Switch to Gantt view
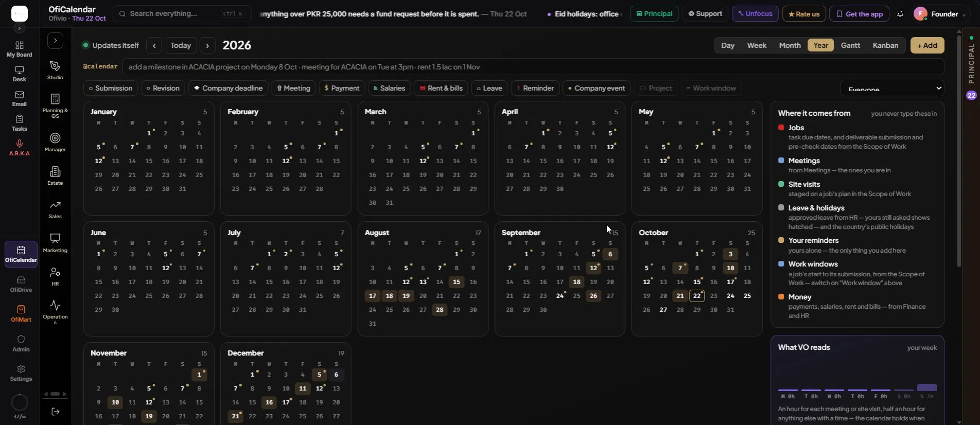Viewport: 980px width, 425px height. pyautogui.click(x=850, y=45)
